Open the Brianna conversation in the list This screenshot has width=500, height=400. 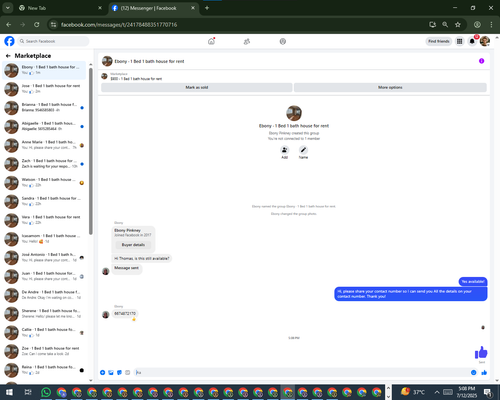pos(44,107)
